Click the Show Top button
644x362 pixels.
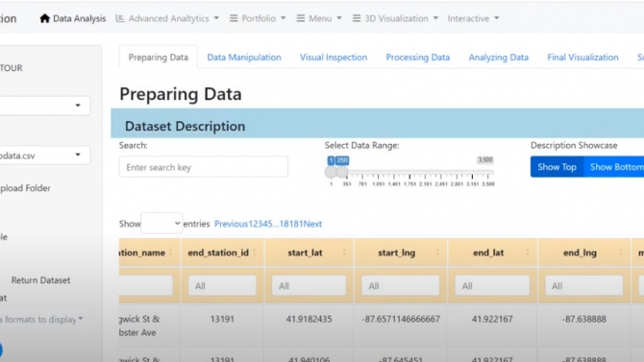[557, 167]
